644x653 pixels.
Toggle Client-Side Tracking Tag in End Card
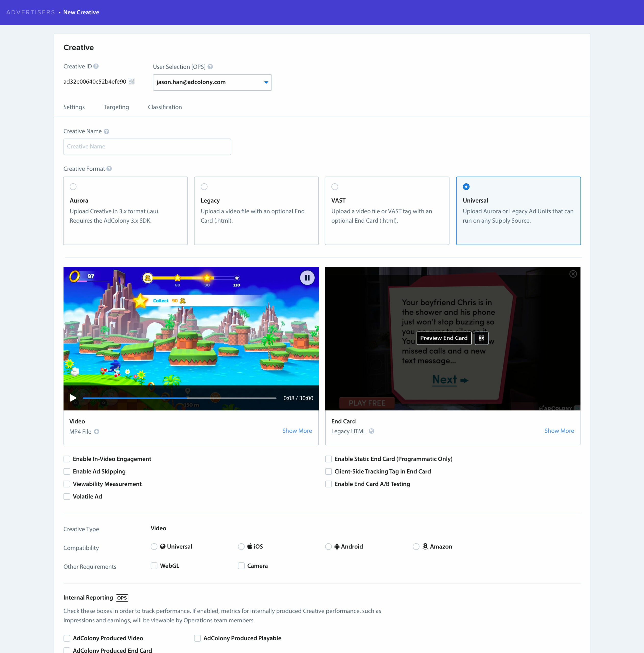click(x=328, y=471)
